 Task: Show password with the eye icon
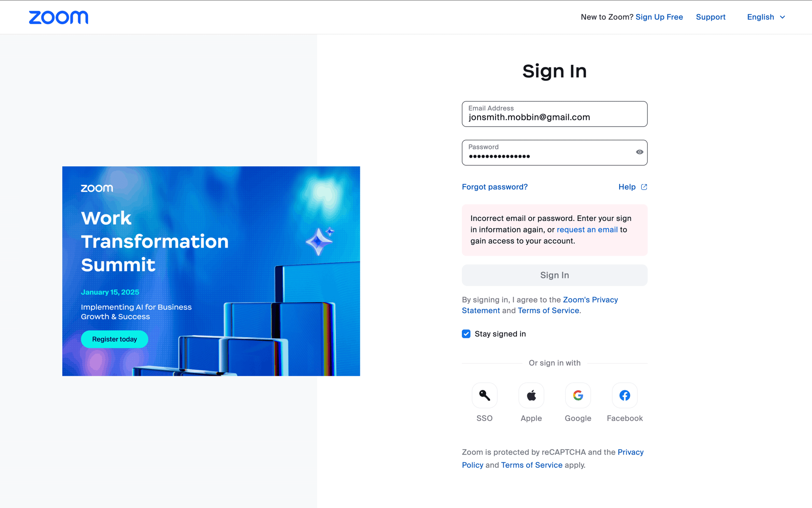[639, 152]
